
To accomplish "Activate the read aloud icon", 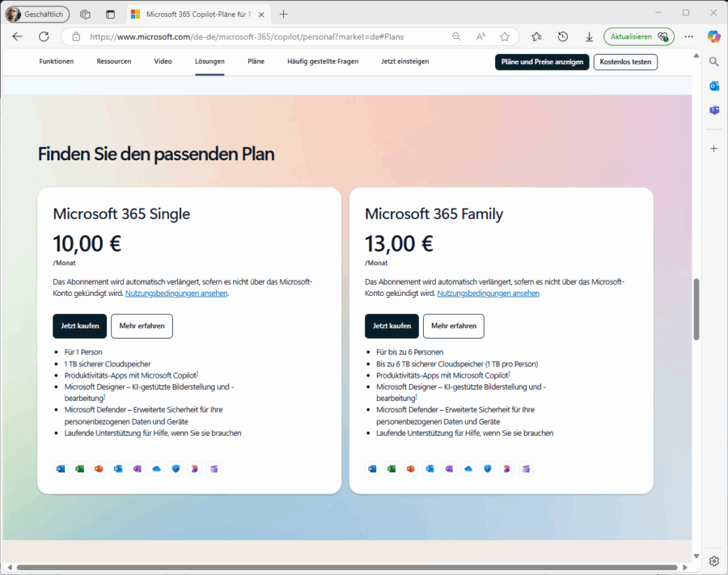I will tap(481, 36).
